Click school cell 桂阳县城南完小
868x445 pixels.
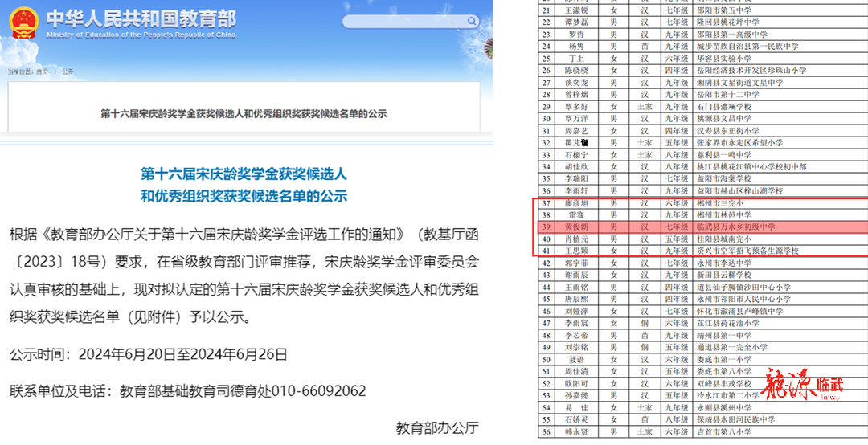[x=724, y=239]
